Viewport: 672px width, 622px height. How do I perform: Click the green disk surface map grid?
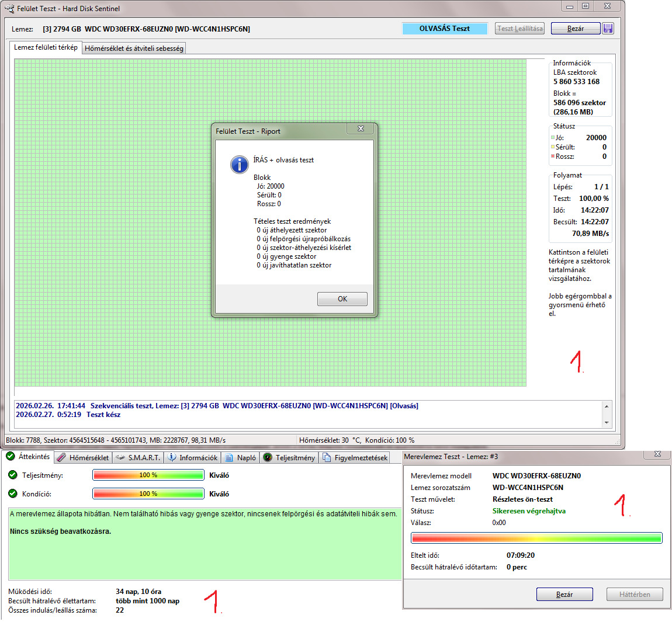click(270, 223)
